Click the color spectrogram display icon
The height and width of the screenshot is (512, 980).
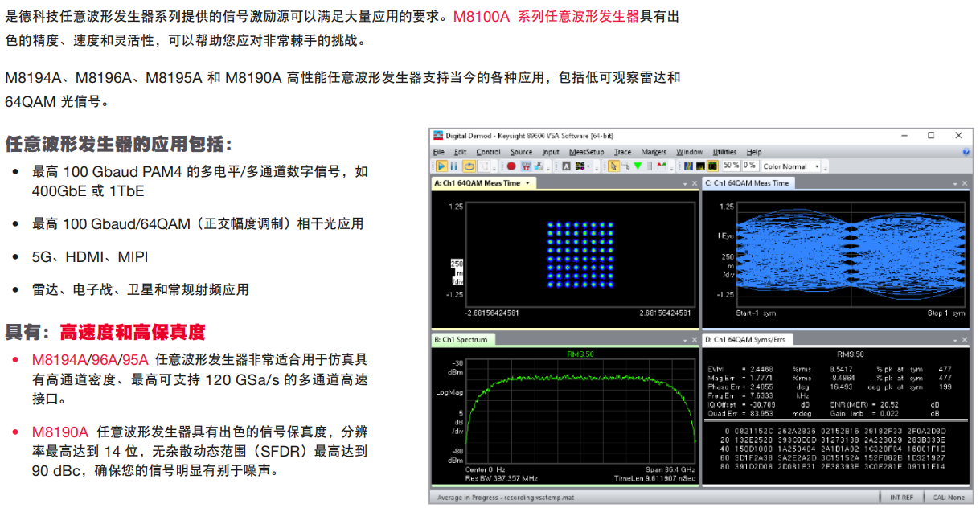click(x=688, y=166)
